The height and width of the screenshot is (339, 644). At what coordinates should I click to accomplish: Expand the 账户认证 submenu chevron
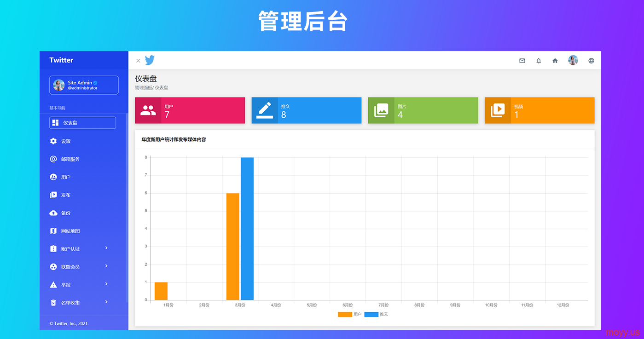(106, 248)
